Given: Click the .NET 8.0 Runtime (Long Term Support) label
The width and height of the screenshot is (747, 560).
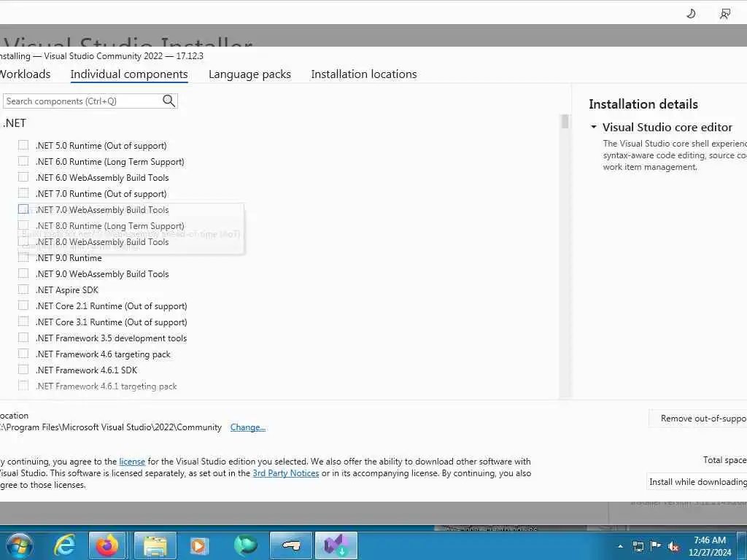Looking at the screenshot, I should click(x=110, y=226).
